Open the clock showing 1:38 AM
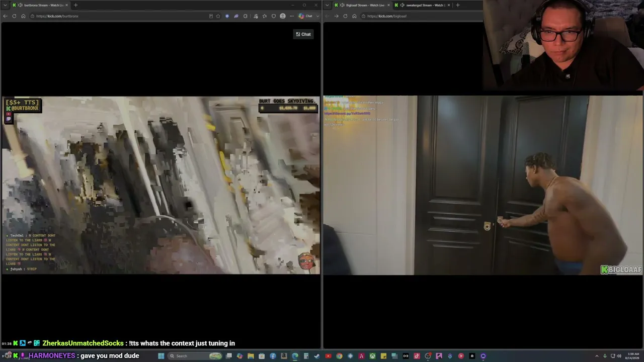The image size is (644, 362). click(x=632, y=356)
